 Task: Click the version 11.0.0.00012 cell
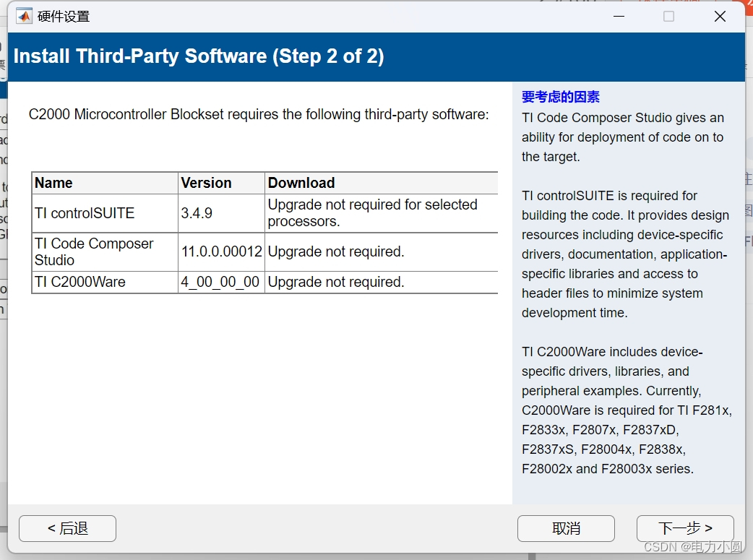[221, 252]
